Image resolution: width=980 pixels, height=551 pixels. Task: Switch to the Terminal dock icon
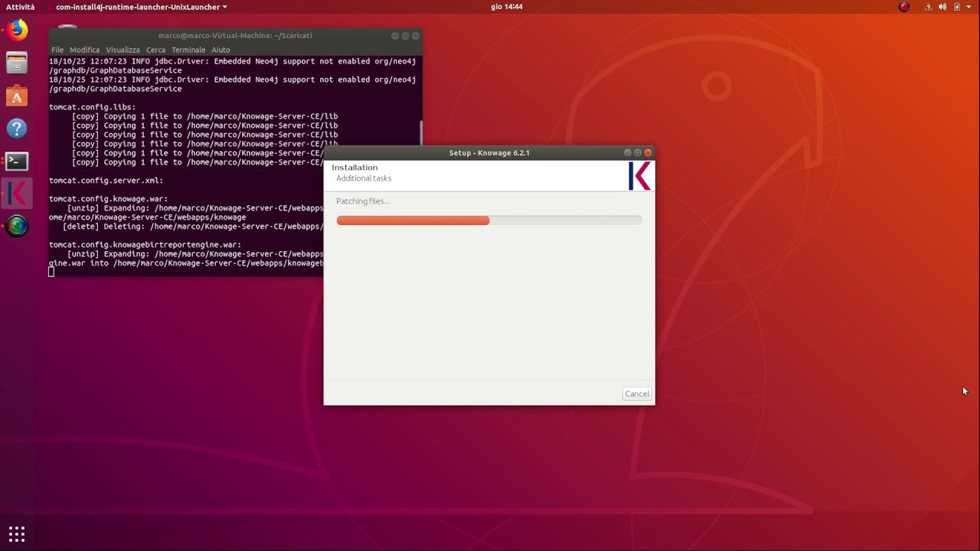[17, 161]
